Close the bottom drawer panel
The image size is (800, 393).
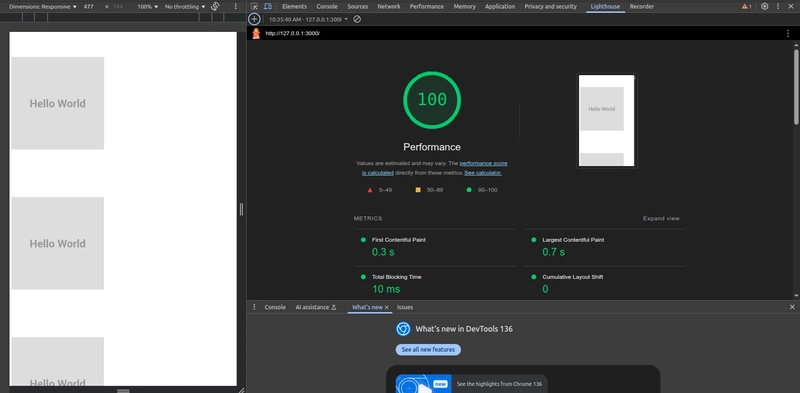point(792,307)
